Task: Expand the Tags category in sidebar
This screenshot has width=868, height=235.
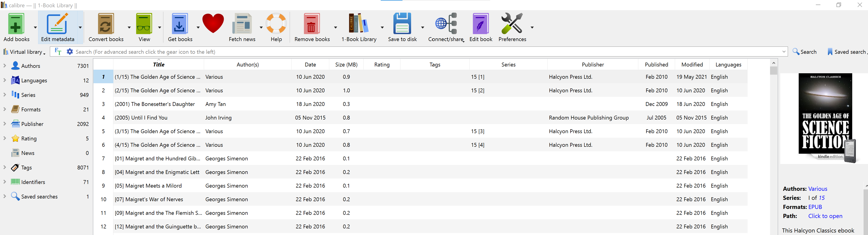Action: [x=5, y=167]
